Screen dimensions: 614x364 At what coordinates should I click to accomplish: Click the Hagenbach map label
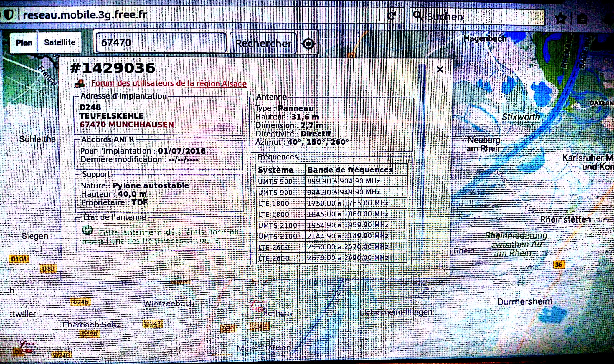(x=485, y=39)
